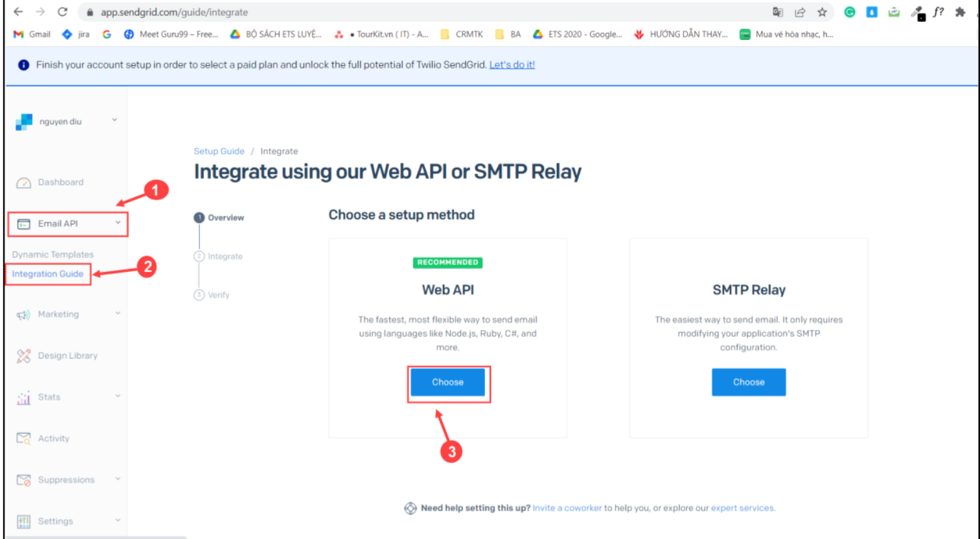Collapse the Email API section chevron
This screenshot has height=539, width=980.
click(x=118, y=223)
